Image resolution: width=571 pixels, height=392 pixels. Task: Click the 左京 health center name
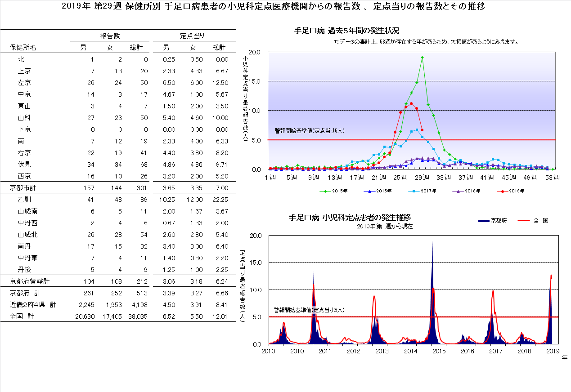[24, 83]
